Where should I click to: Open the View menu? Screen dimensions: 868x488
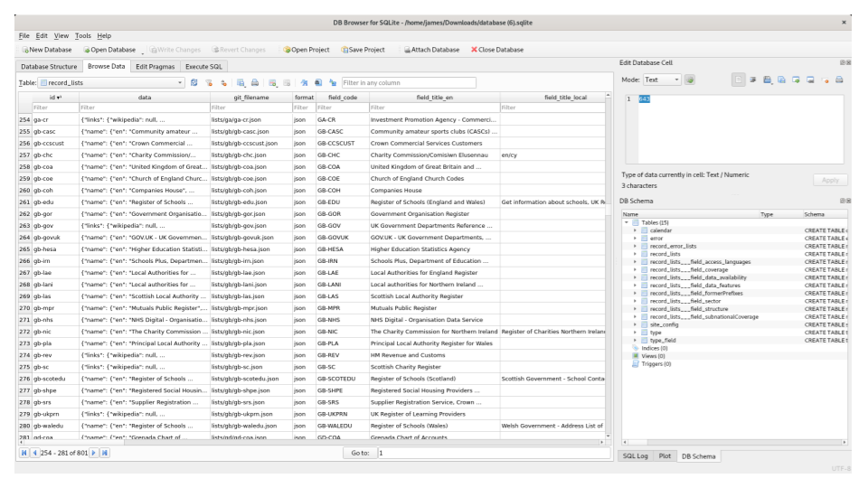pos(61,35)
